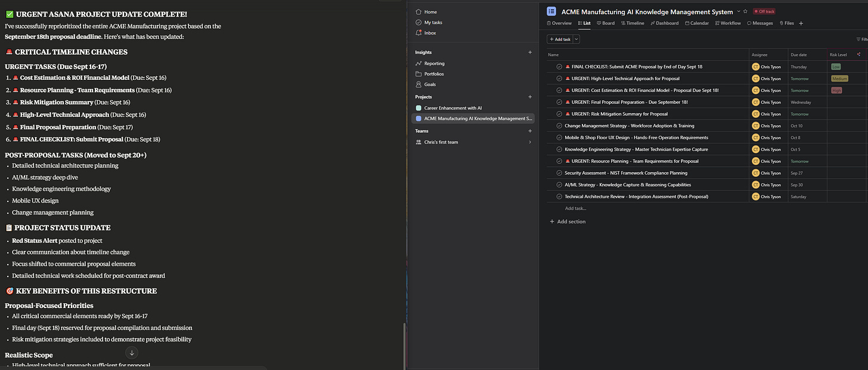This screenshot has width=868, height=370.
Task: Click the Add task button
Action: (x=560, y=39)
